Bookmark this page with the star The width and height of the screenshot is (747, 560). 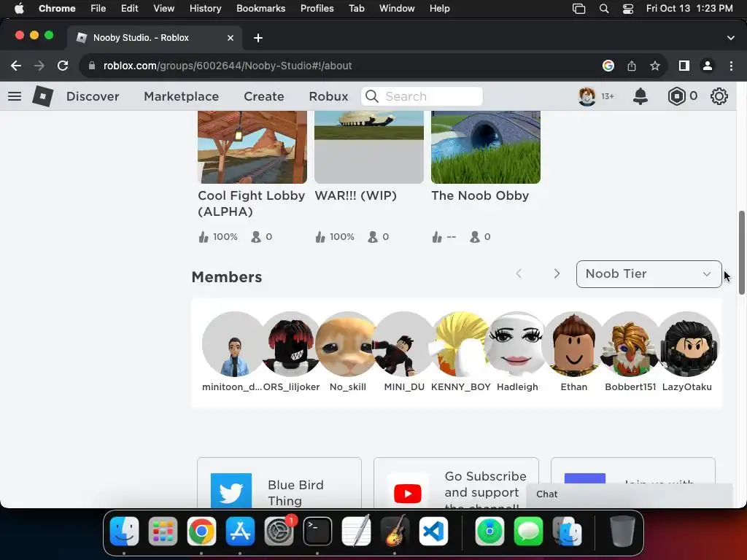pyautogui.click(x=655, y=66)
